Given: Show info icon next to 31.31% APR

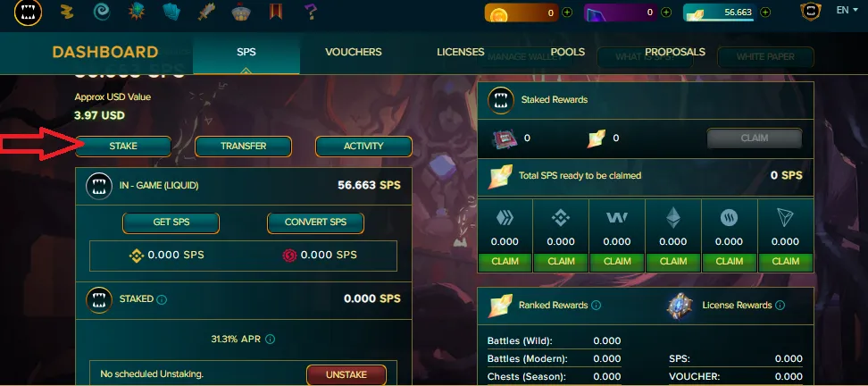Looking at the screenshot, I should (x=271, y=339).
